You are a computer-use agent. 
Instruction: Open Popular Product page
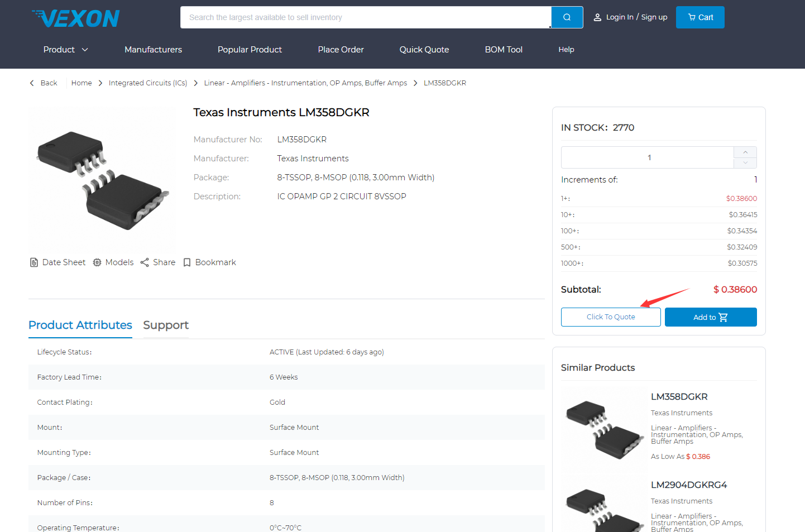(250, 50)
